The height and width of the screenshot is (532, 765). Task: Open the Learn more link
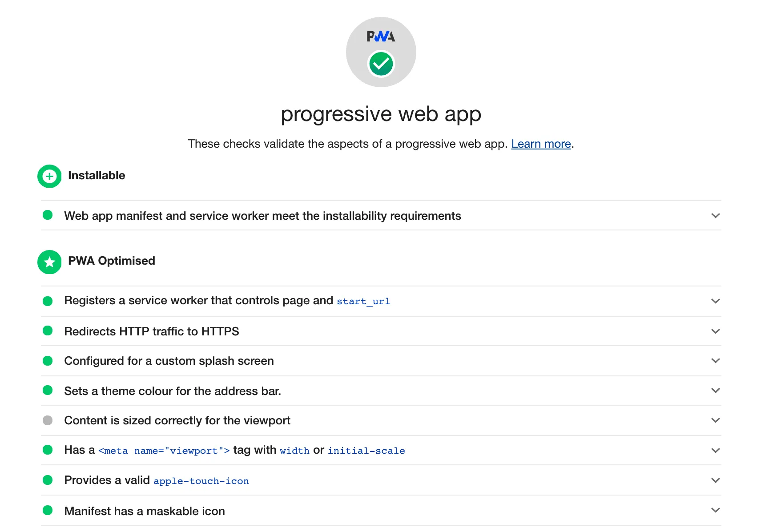coord(541,144)
